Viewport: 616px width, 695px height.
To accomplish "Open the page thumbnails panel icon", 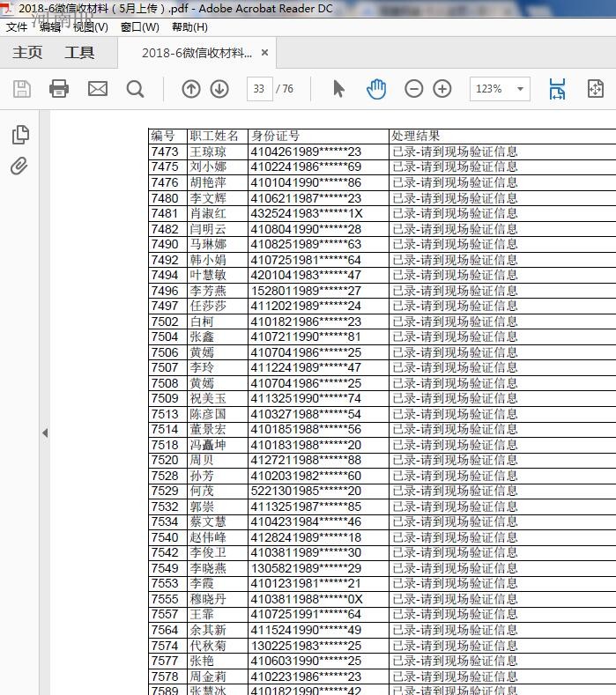I will [20, 135].
